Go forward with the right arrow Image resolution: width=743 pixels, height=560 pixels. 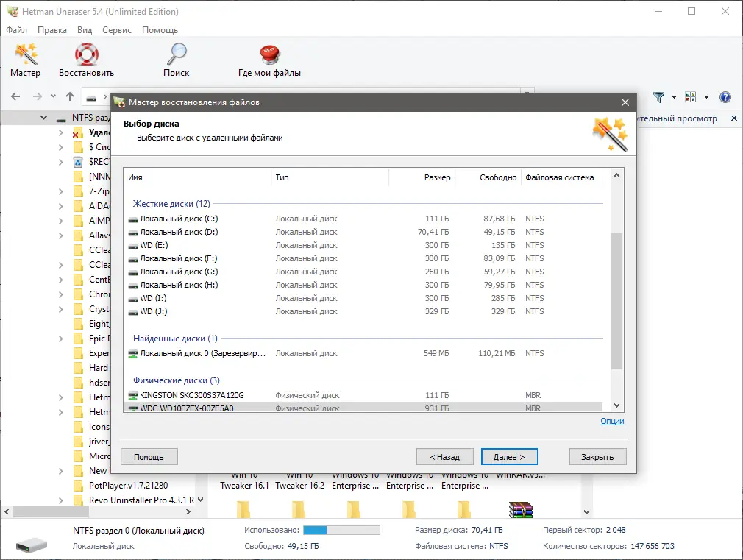38,96
